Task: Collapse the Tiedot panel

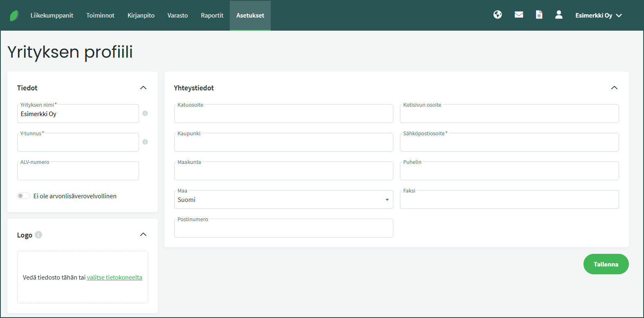Action: [143, 88]
